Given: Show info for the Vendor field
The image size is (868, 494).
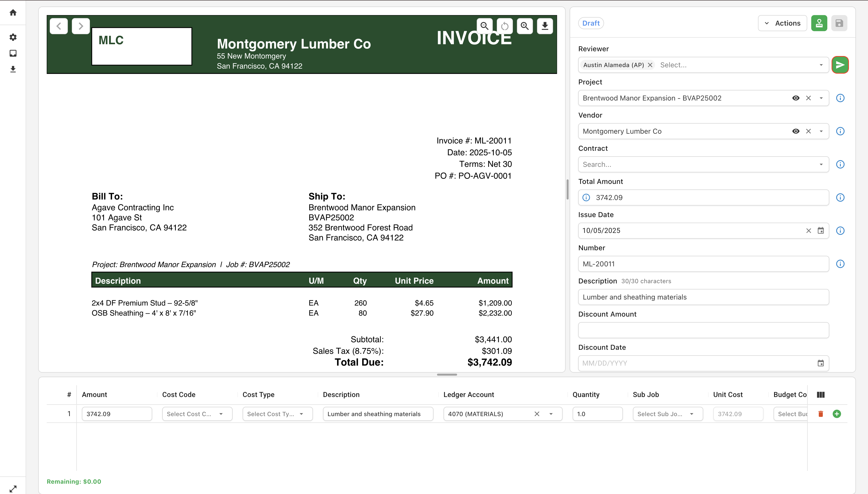Looking at the screenshot, I should coord(840,131).
